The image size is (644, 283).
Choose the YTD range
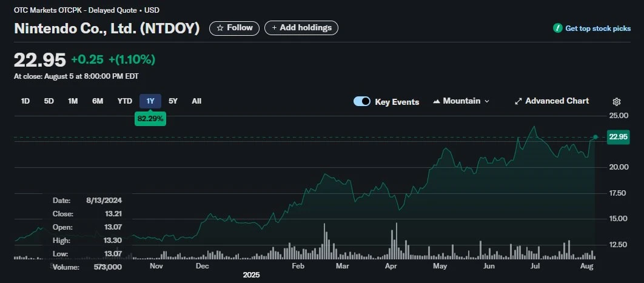pos(124,101)
